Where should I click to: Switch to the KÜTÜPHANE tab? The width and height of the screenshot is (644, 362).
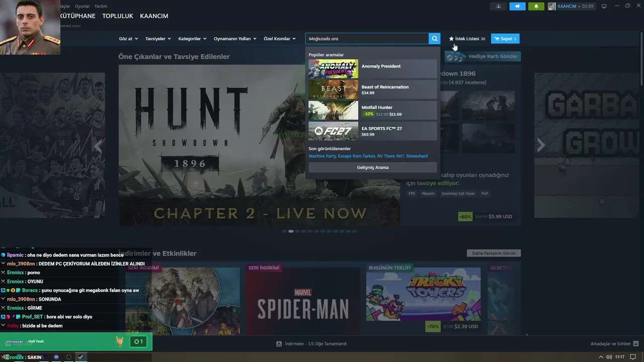(77, 16)
